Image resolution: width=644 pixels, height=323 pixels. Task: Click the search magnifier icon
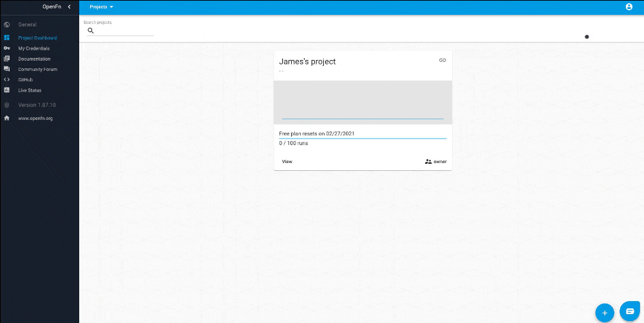coord(91,31)
